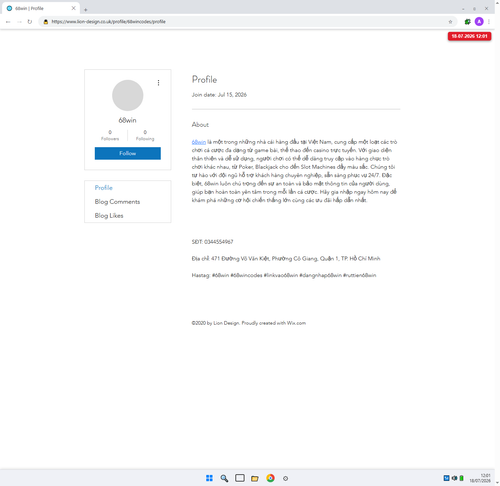Click the red date-time badge

tap(469, 36)
